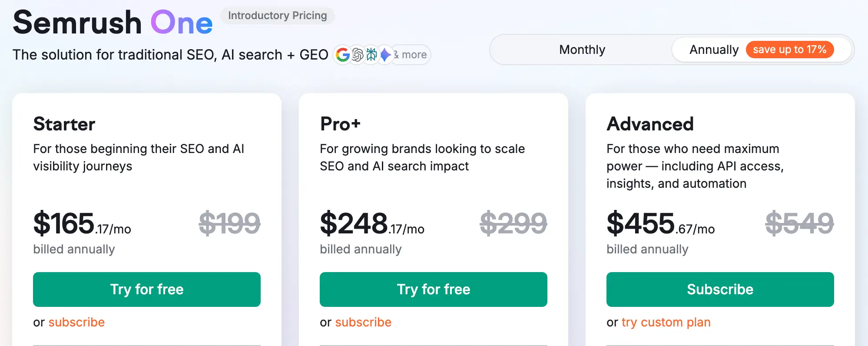Open the "try custom plan" link
868x346 pixels.
(x=666, y=322)
